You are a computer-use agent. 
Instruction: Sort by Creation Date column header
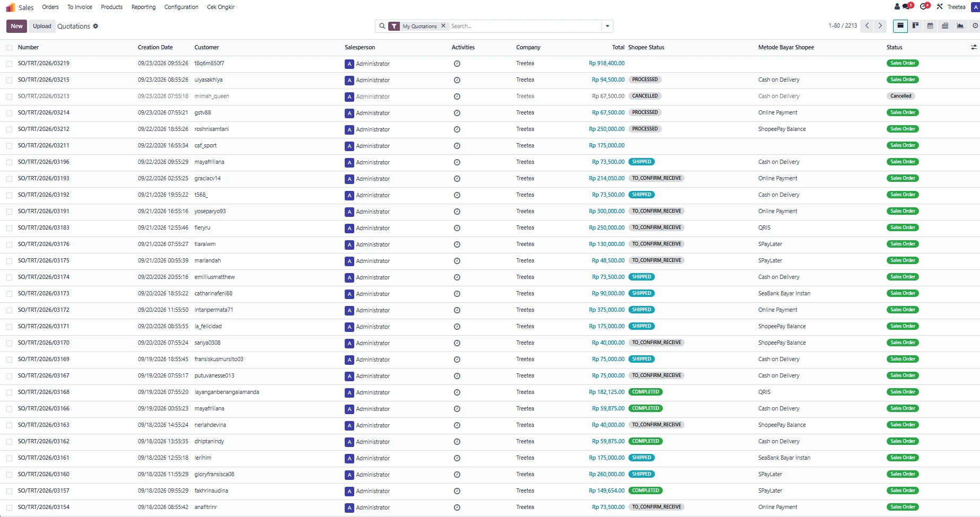pos(155,47)
